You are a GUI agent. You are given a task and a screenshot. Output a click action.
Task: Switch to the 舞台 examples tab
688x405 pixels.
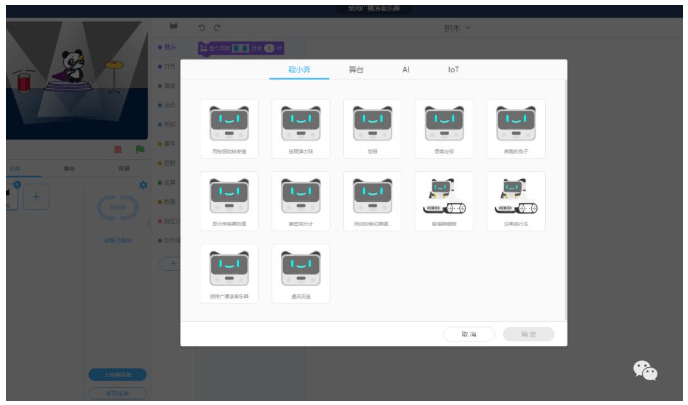[356, 69]
